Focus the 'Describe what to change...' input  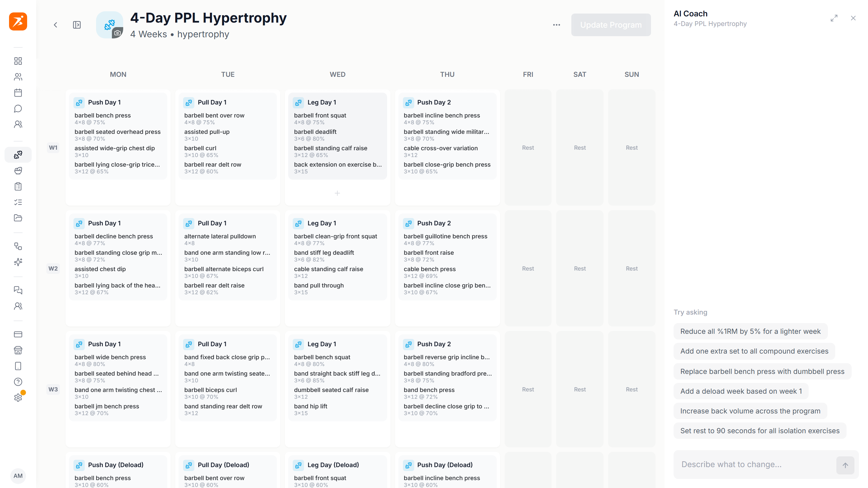click(x=755, y=465)
